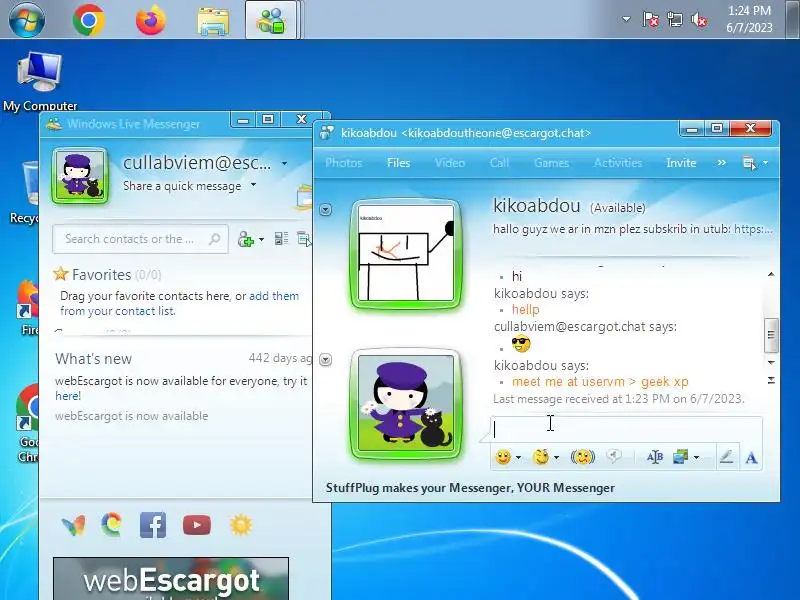The width and height of the screenshot is (800, 600).
Task: Open Photos tab in chat toolbar
Action: (x=343, y=163)
